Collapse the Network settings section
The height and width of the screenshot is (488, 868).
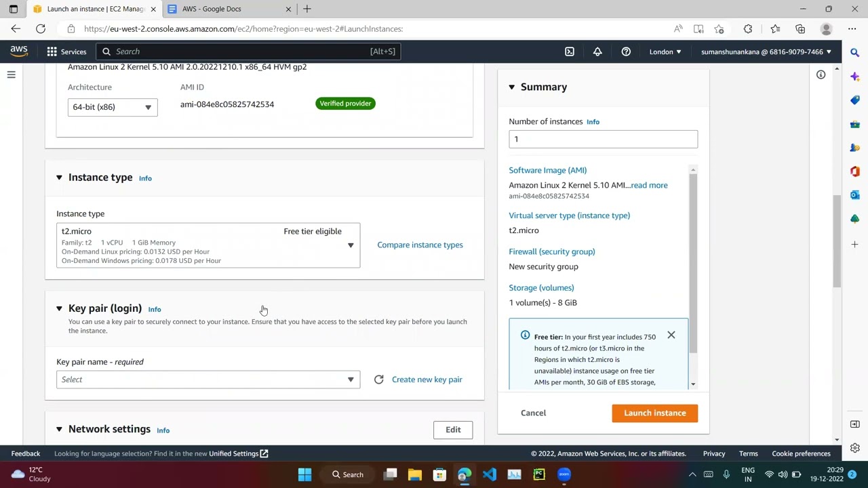point(59,429)
